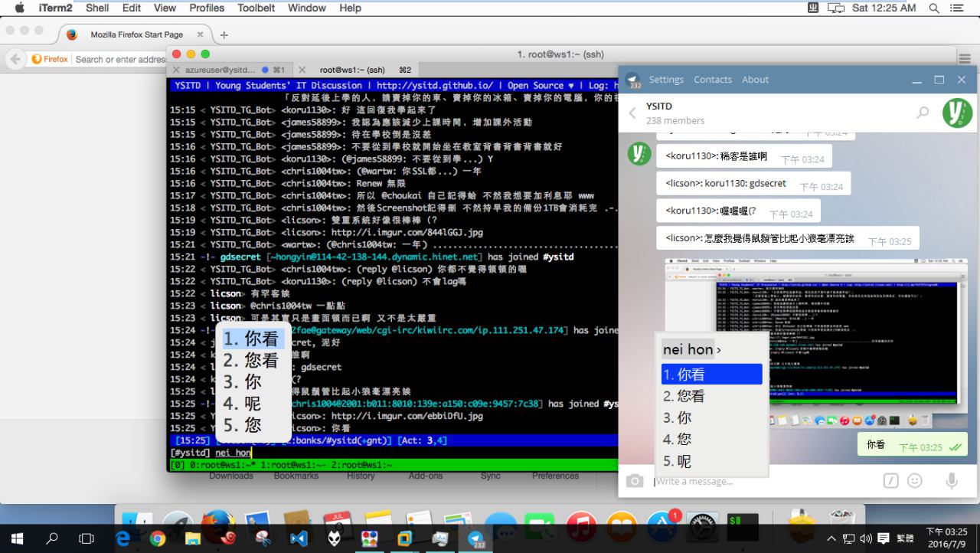
Task: Click the camera attach photo icon
Action: (x=635, y=480)
